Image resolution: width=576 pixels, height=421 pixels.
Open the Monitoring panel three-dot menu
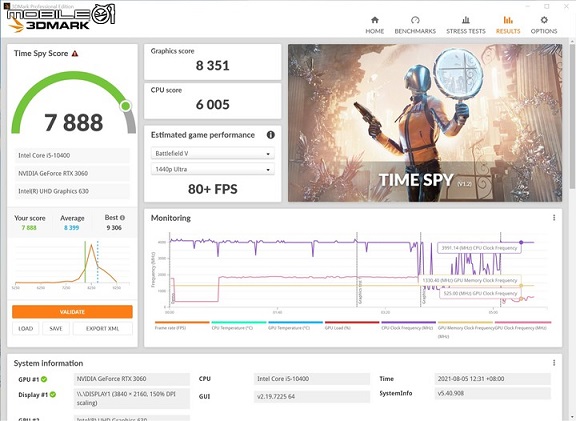554,218
